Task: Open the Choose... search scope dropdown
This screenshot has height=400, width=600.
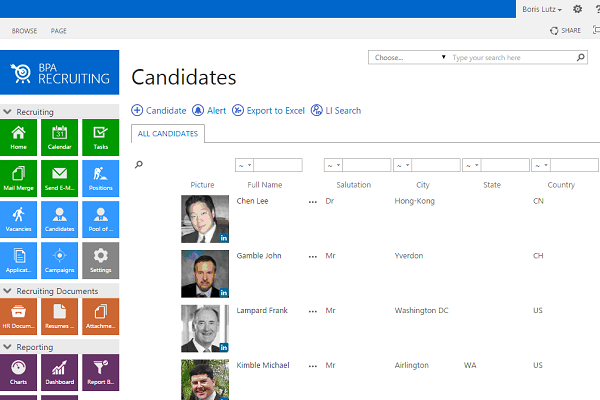Action: click(409, 58)
